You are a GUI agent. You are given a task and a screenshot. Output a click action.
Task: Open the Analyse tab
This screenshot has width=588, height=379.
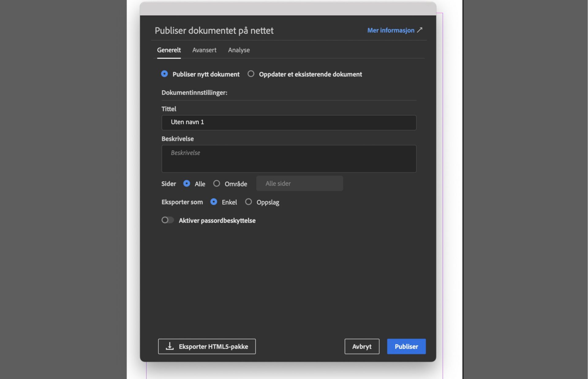coord(239,50)
